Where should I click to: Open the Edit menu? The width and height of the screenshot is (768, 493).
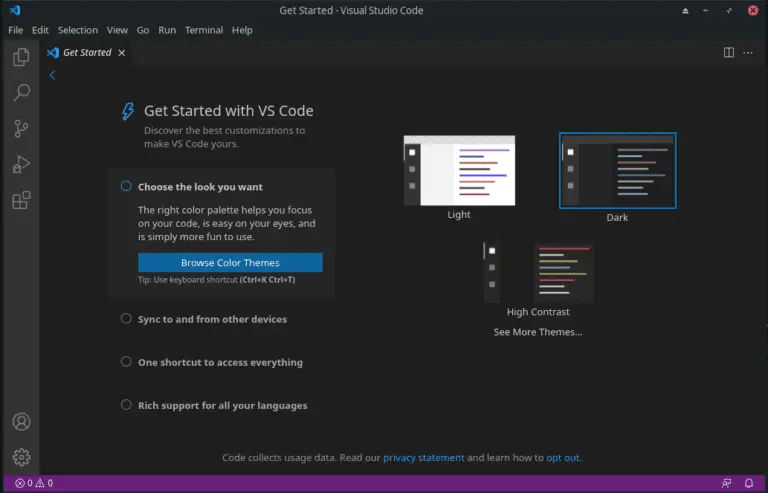[x=40, y=30]
